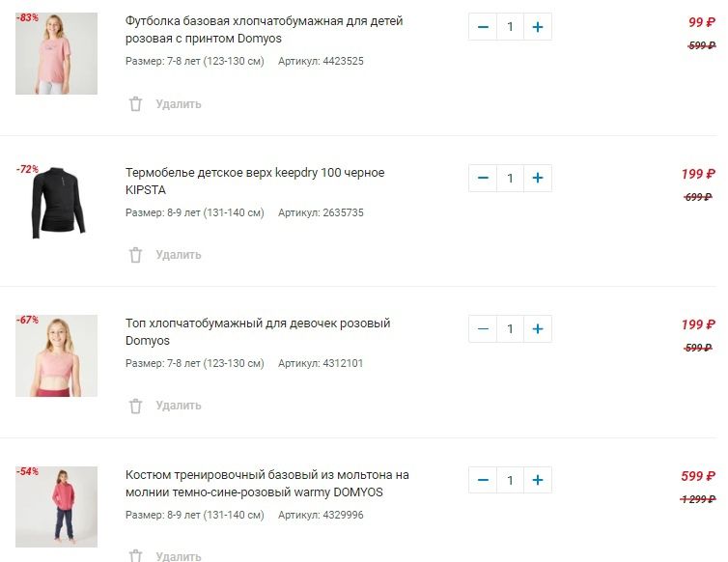Decrease quantity of KIPSTA keepdry thermal top
Screen dimensions: 728x562
[x=483, y=178]
